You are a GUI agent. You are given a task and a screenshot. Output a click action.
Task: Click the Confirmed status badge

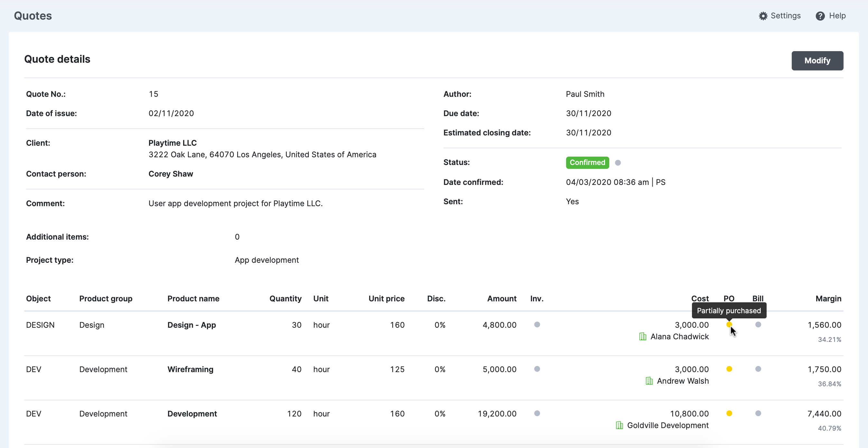tap(587, 162)
